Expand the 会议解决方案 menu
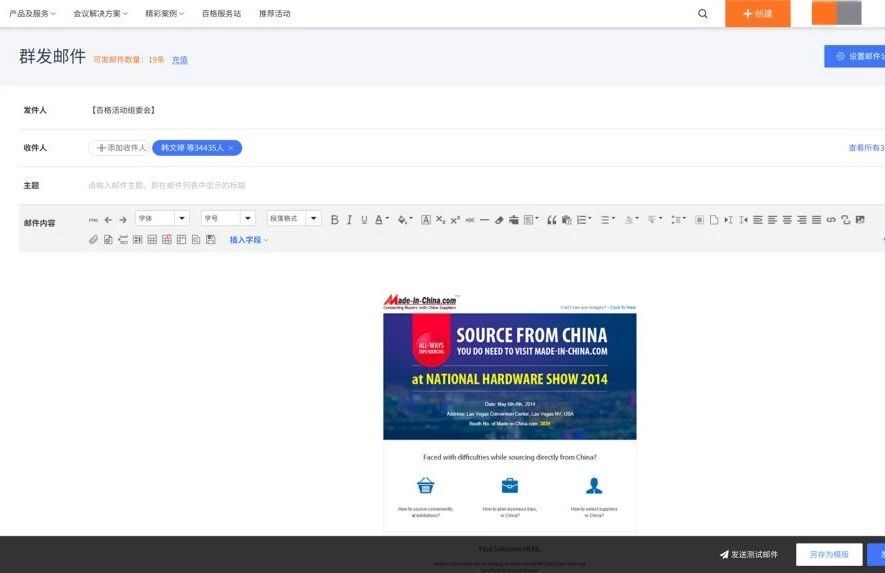This screenshot has height=573, width=885. pyautogui.click(x=100, y=14)
